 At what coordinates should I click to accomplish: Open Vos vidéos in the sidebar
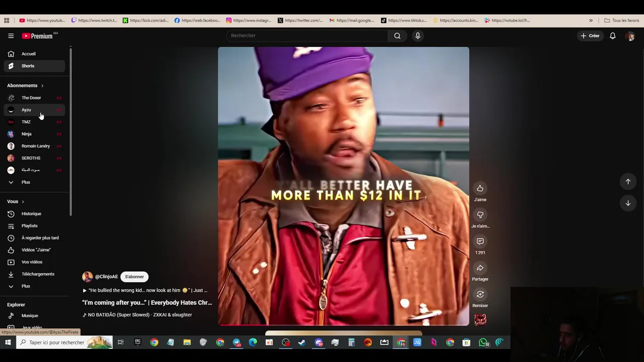click(x=34, y=262)
